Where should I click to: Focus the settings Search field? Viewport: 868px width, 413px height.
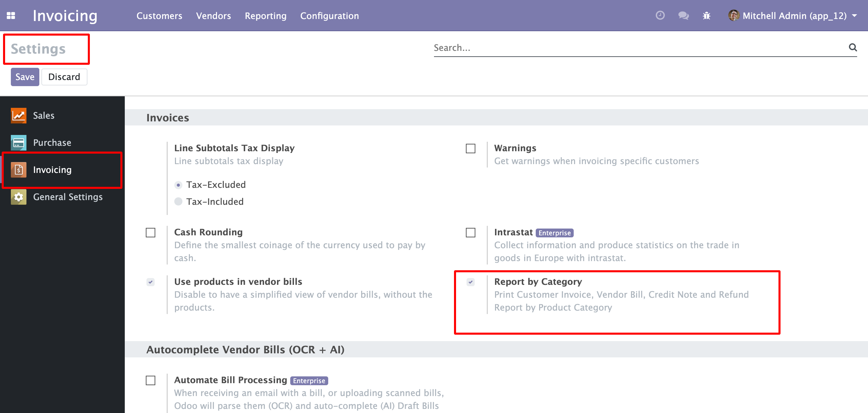coord(637,48)
